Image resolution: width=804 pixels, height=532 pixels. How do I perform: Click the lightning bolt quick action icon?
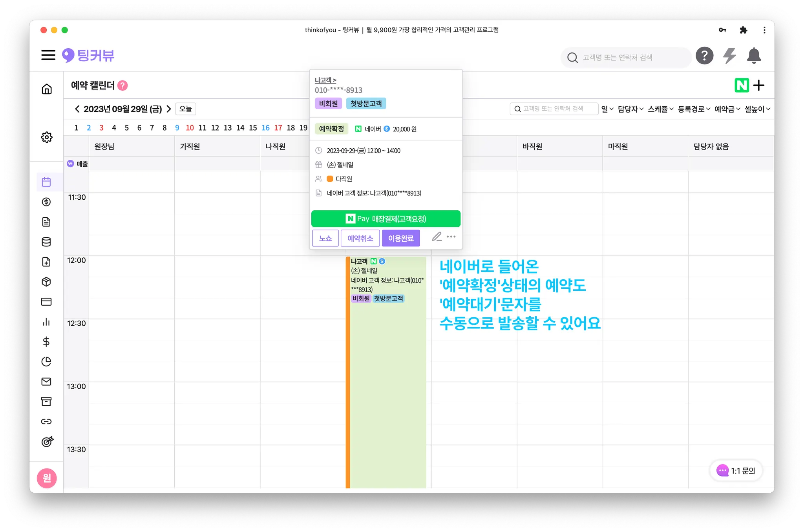pos(729,56)
